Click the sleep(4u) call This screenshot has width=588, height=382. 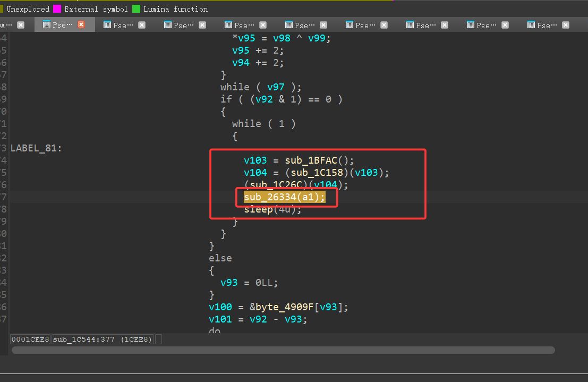pos(272,209)
